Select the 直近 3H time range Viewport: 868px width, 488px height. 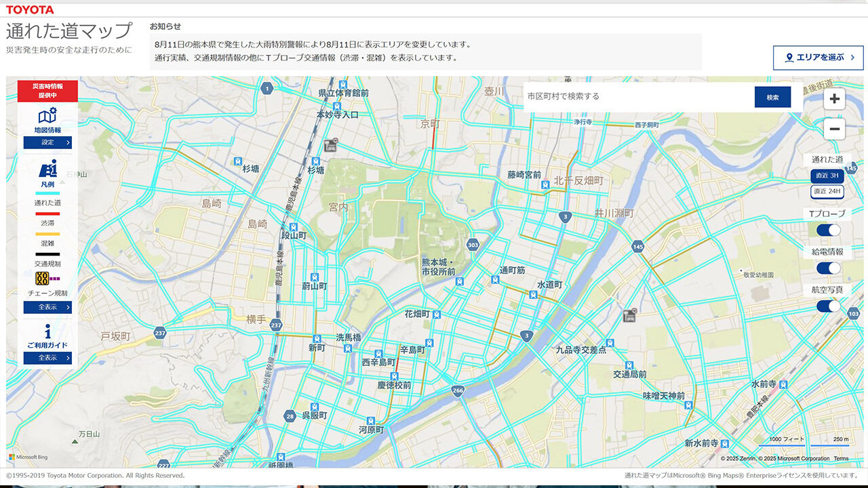[827, 176]
